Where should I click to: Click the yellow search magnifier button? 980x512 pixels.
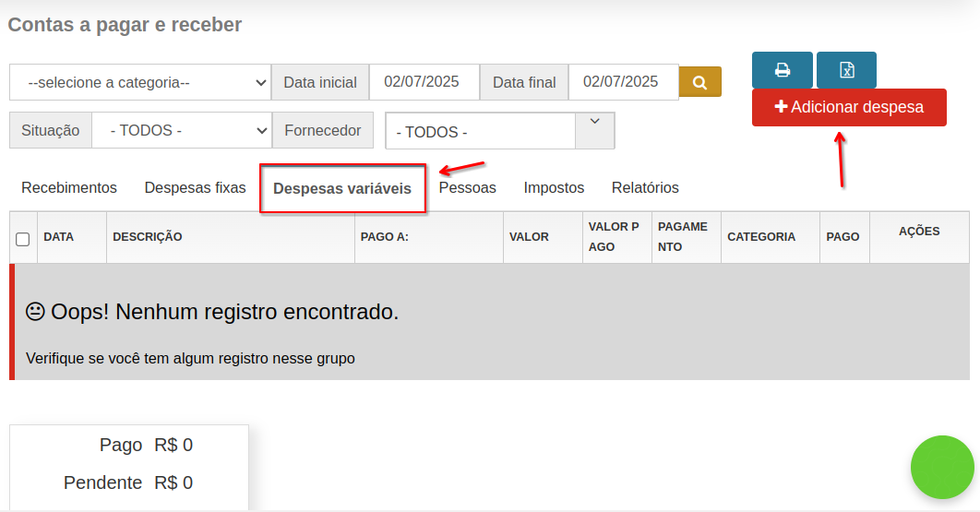(700, 82)
